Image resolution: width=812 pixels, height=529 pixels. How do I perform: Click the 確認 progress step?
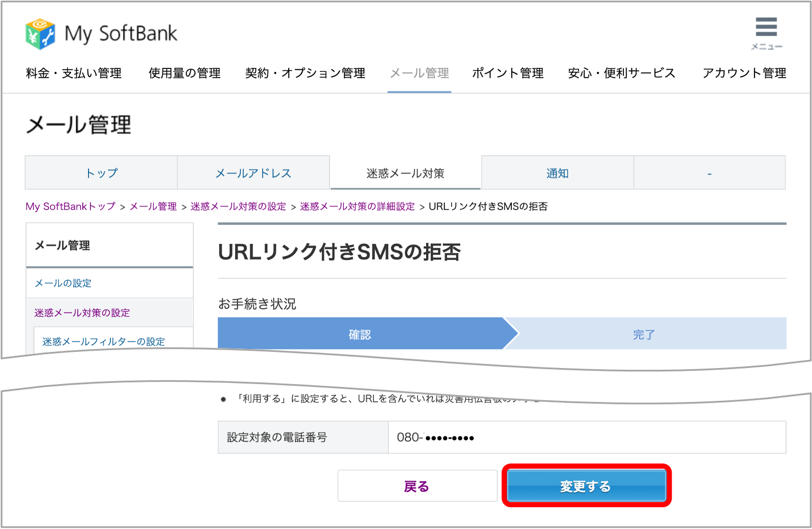click(x=360, y=334)
